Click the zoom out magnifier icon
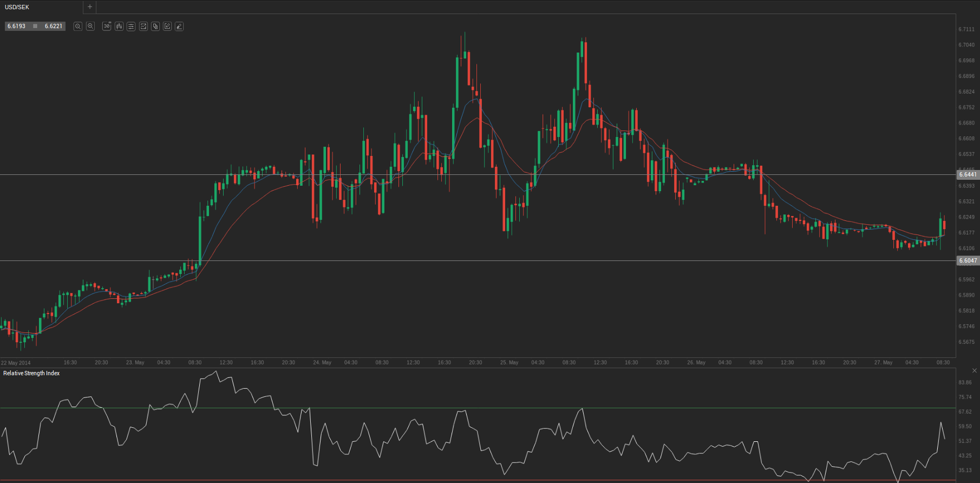The image size is (980, 483). pos(78,26)
